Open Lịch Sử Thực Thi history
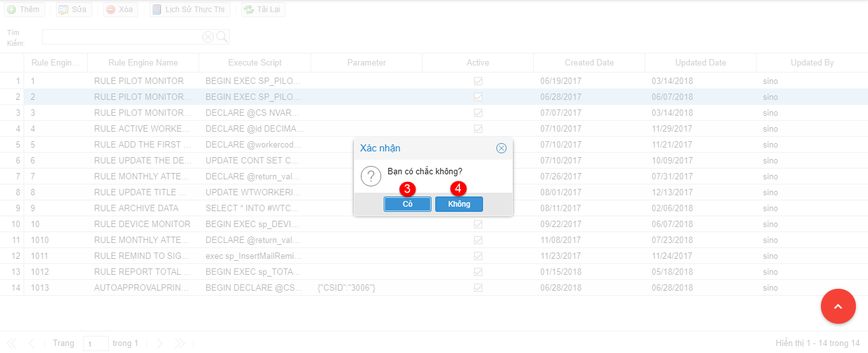868x353 pixels. point(190,10)
